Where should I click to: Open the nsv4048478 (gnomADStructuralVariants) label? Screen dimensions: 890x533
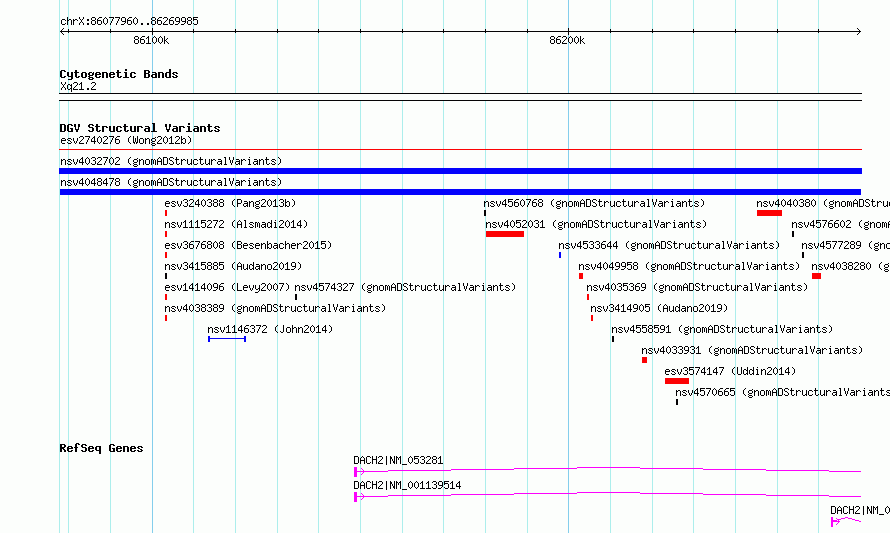[x=171, y=182]
